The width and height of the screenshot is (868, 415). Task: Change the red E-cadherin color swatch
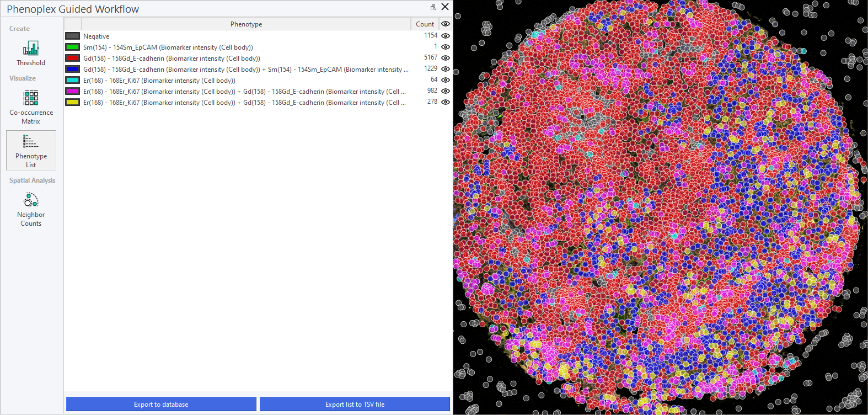[73, 58]
